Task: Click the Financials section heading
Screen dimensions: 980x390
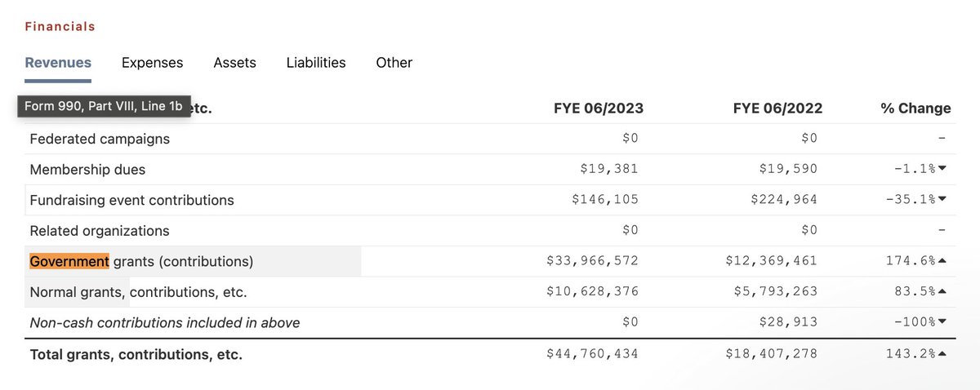Action: [x=60, y=27]
